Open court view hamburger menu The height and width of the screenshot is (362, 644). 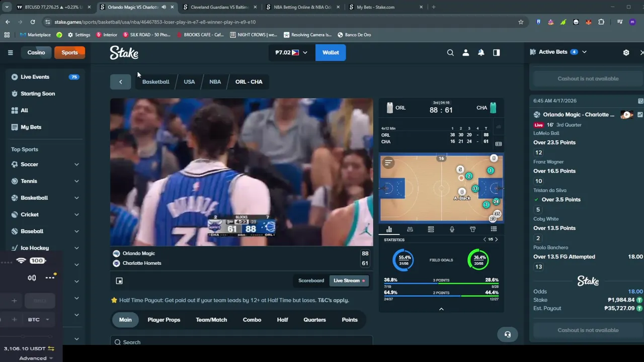[388, 163]
